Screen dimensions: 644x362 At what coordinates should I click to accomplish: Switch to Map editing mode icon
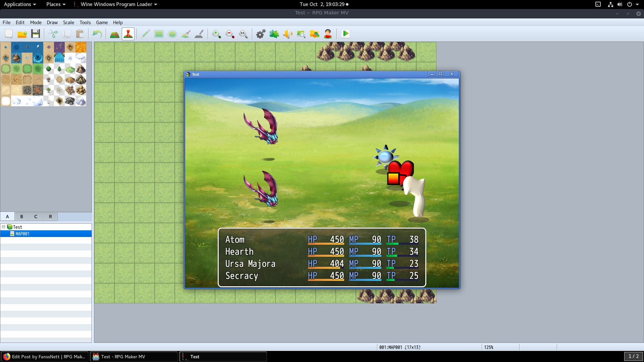(x=115, y=34)
